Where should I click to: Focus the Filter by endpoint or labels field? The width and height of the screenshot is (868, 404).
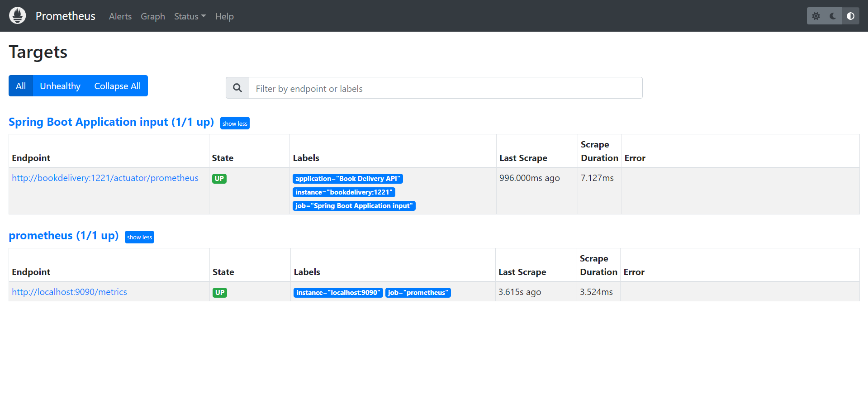coord(446,88)
